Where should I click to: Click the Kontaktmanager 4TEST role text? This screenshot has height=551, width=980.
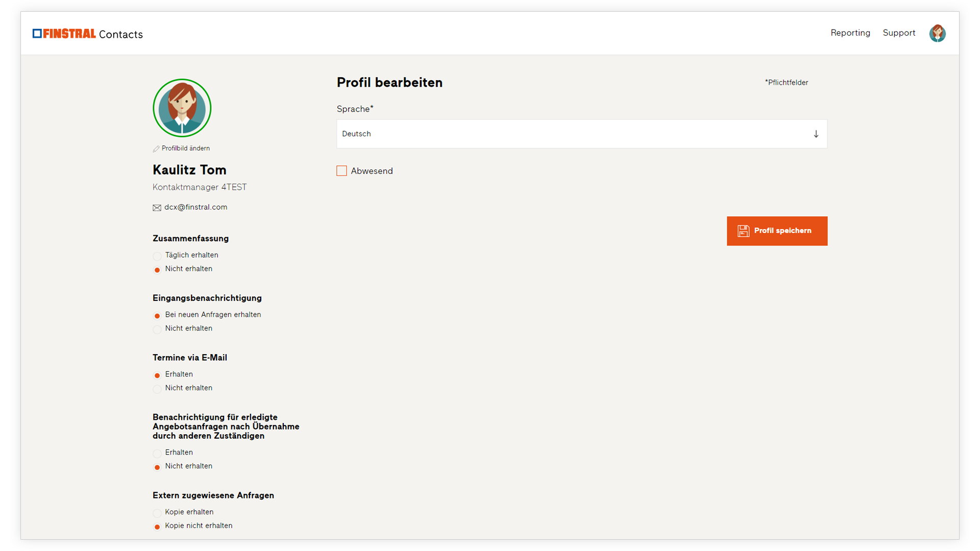coord(200,187)
